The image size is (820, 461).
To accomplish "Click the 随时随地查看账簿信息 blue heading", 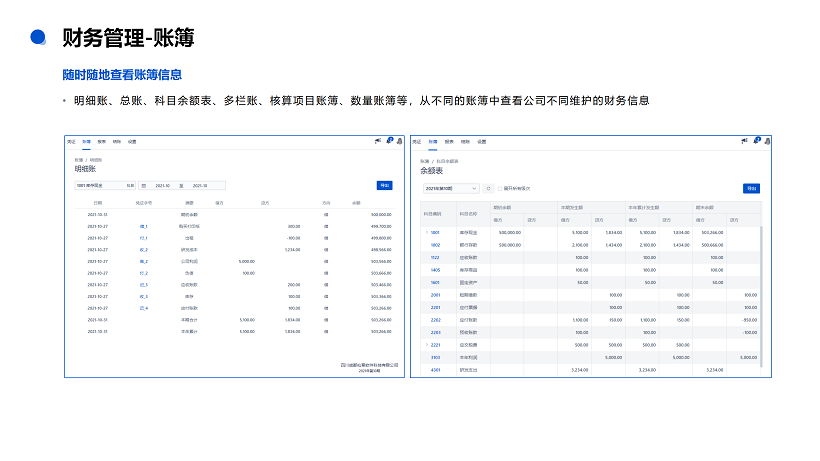I will (x=122, y=75).
